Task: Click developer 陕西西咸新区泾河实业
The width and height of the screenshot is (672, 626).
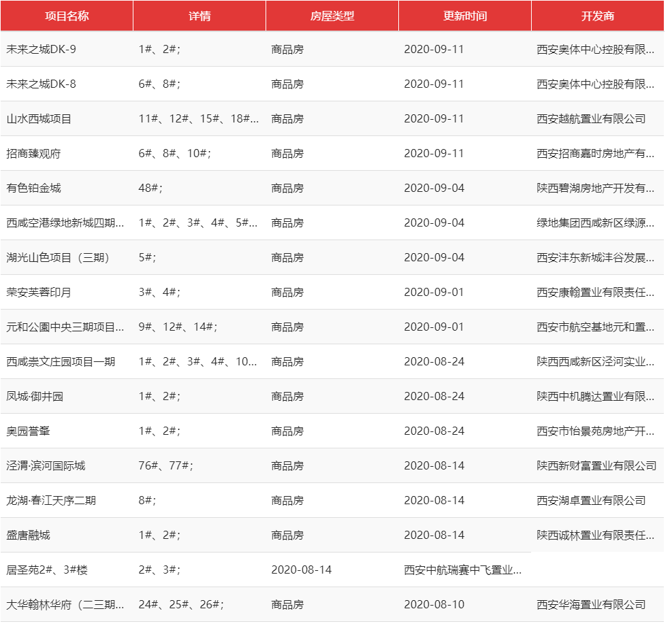Action: 595,361
